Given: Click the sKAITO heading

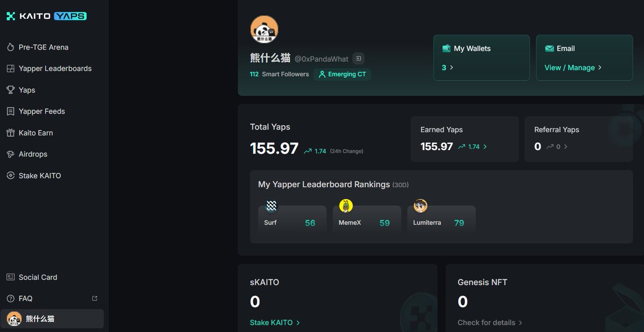Looking at the screenshot, I should click(x=265, y=282).
